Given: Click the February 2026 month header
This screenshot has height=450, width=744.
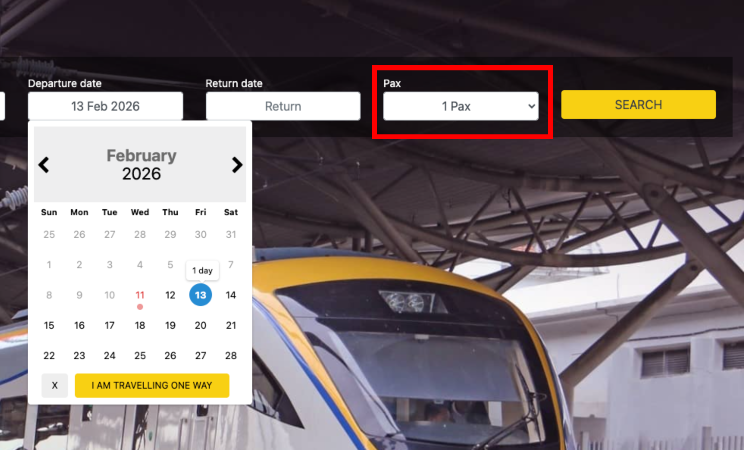Looking at the screenshot, I should pyautogui.click(x=141, y=165).
